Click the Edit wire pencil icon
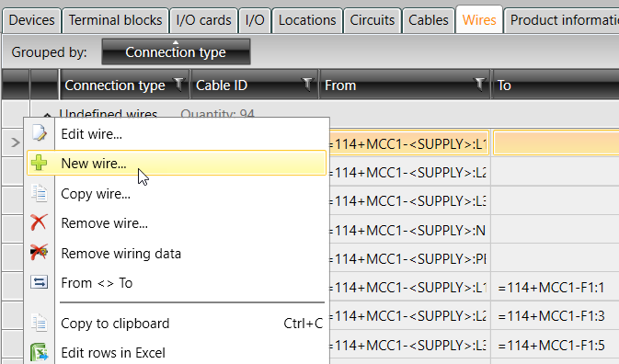This screenshot has height=364, width=619. [39, 133]
